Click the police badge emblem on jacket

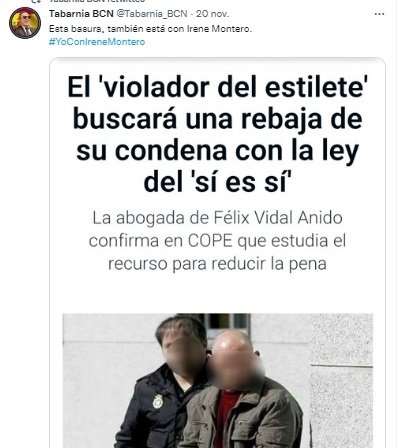158,401
